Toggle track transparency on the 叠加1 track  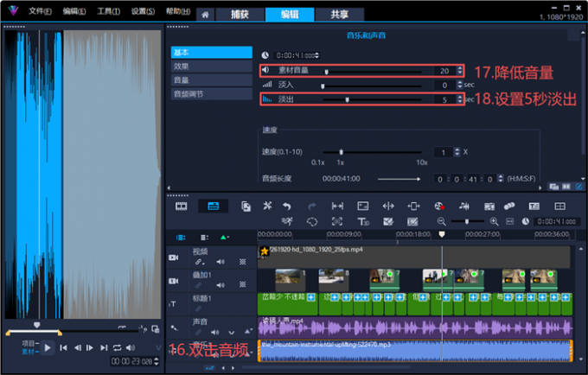tap(243, 285)
